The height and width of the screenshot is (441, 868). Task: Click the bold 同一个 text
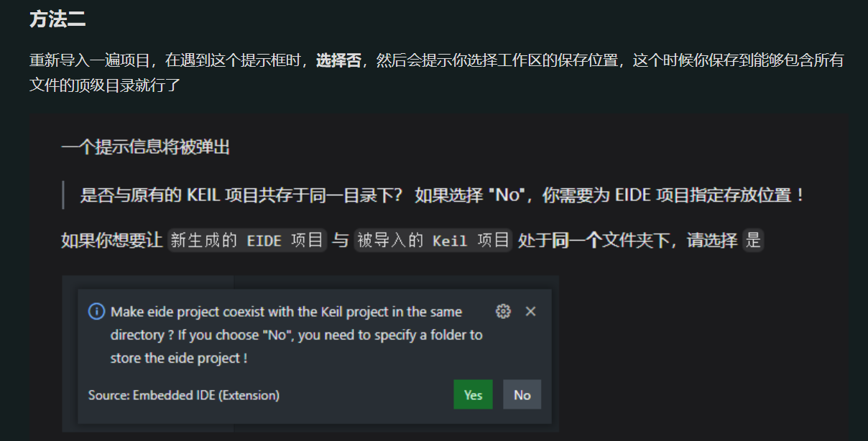576,240
